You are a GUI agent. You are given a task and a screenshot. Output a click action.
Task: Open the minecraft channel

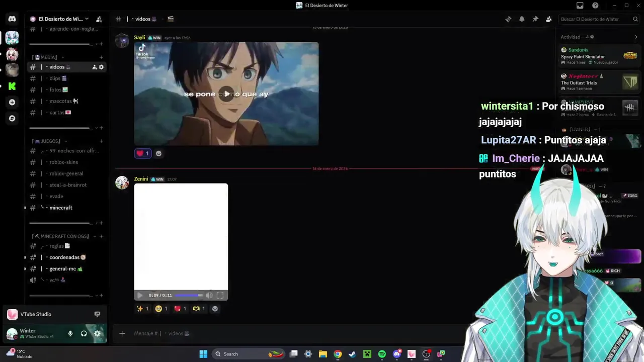coord(66,208)
